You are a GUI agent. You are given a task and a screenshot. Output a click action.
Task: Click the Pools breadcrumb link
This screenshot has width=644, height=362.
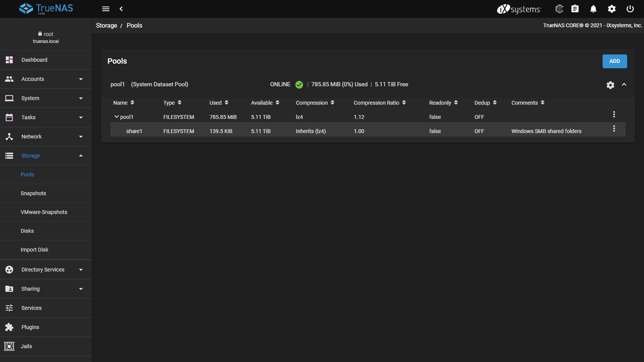pos(135,25)
